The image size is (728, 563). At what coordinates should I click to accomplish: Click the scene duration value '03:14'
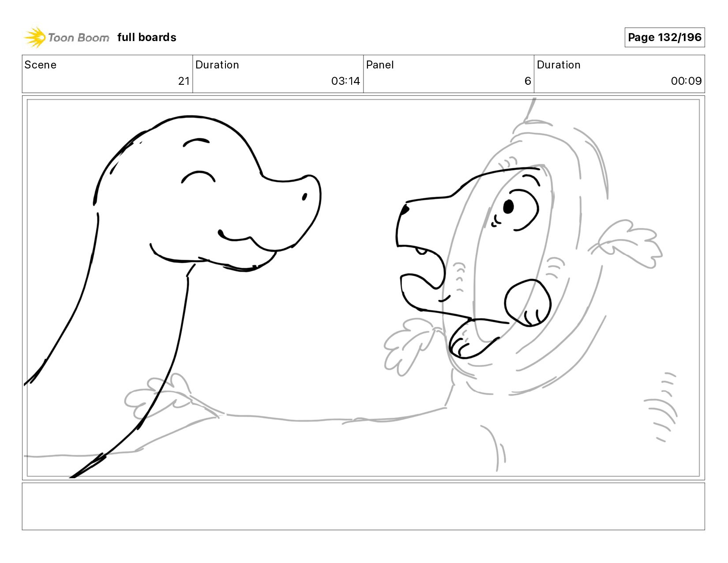tap(345, 81)
